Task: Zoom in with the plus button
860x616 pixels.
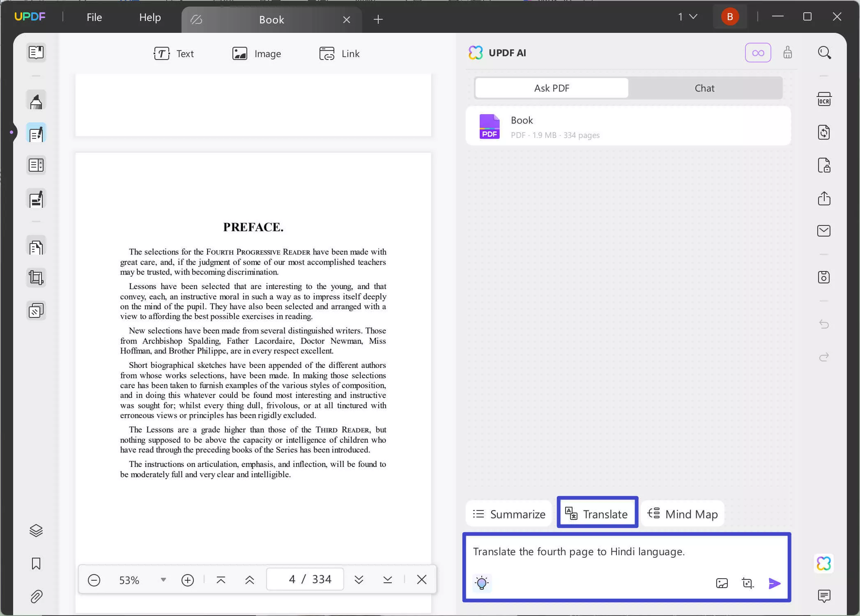Action: pyautogui.click(x=188, y=580)
